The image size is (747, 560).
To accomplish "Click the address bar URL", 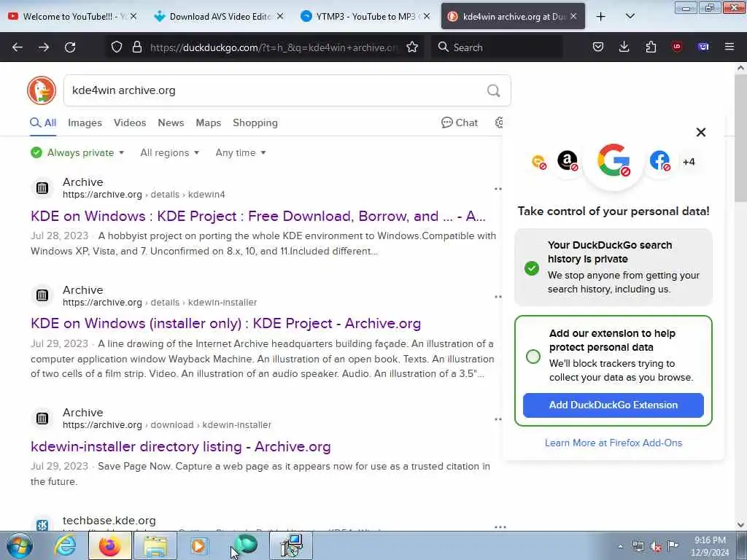I will pos(274,47).
